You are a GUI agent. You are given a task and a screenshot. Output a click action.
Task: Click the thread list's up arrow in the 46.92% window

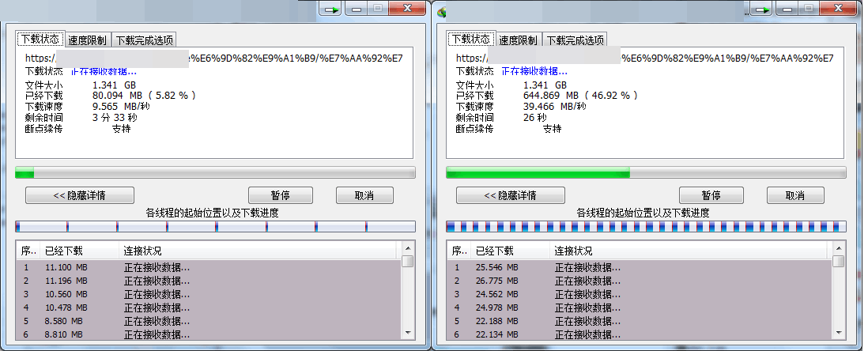click(839, 248)
